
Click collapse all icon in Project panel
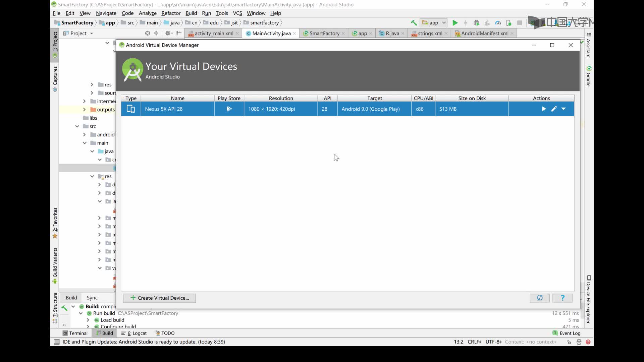[x=156, y=33]
